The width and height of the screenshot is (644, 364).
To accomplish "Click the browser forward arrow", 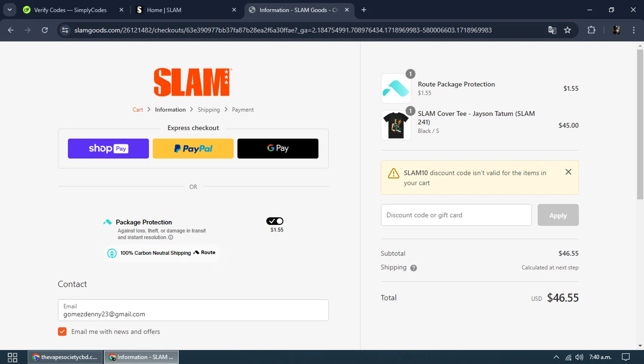I will (27, 30).
